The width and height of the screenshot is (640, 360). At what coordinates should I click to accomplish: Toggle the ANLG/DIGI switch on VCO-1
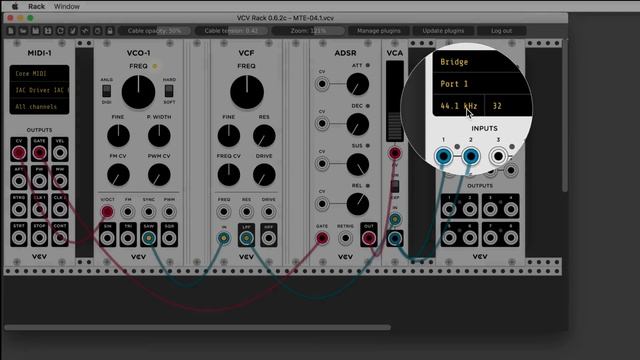click(x=107, y=91)
